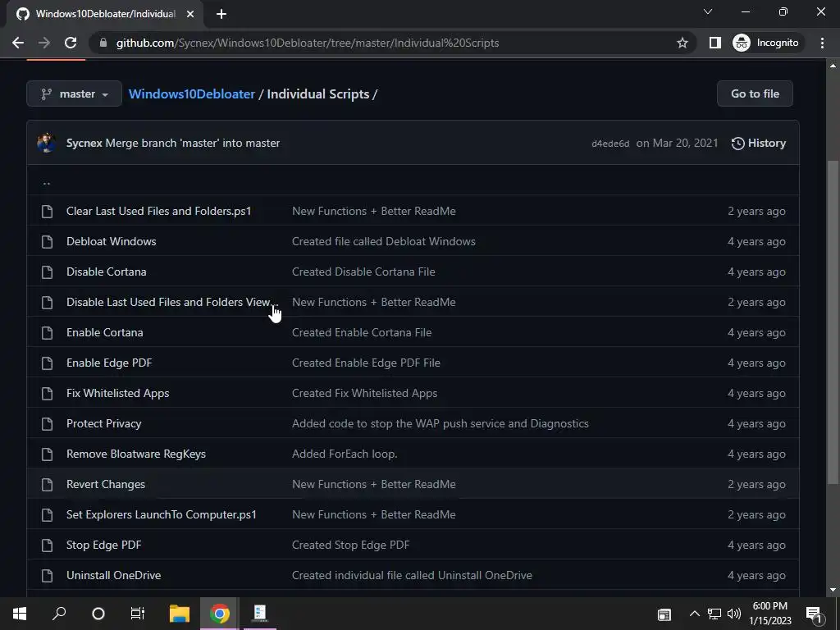This screenshot has height=630, width=840.
Task: Click file icon beside Enable Edge PDF
Action: coord(47,363)
